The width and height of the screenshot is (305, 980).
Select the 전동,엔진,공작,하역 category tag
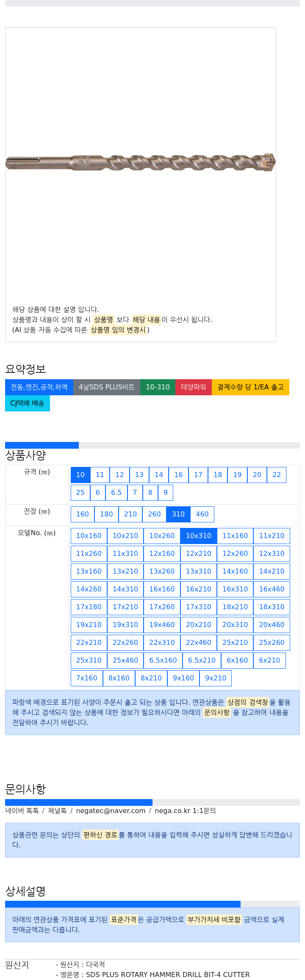click(39, 387)
